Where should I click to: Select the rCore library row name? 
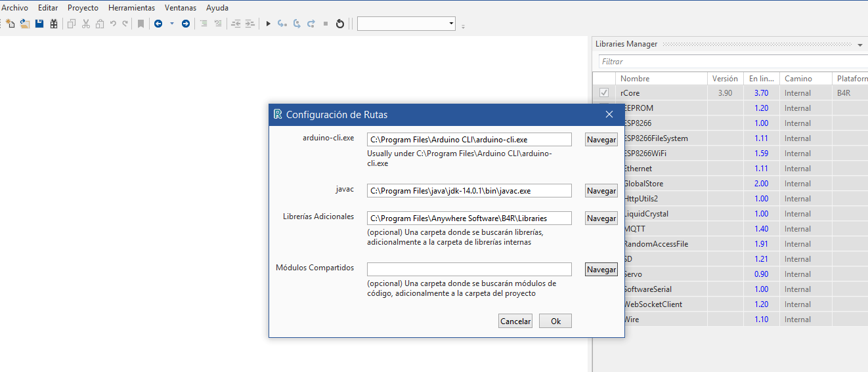coord(630,93)
